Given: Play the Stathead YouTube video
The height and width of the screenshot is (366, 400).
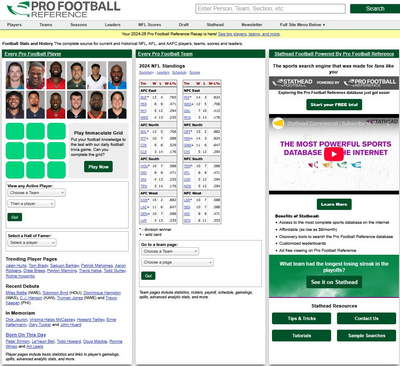Looking at the screenshot, I should click(334, 154).
